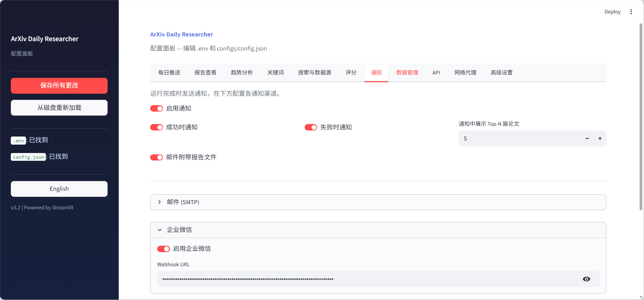Image resolution: width=644 pixels, height=300 pixels.
Task: Click the Webhook URL label
Action: [x=173, y=265]
